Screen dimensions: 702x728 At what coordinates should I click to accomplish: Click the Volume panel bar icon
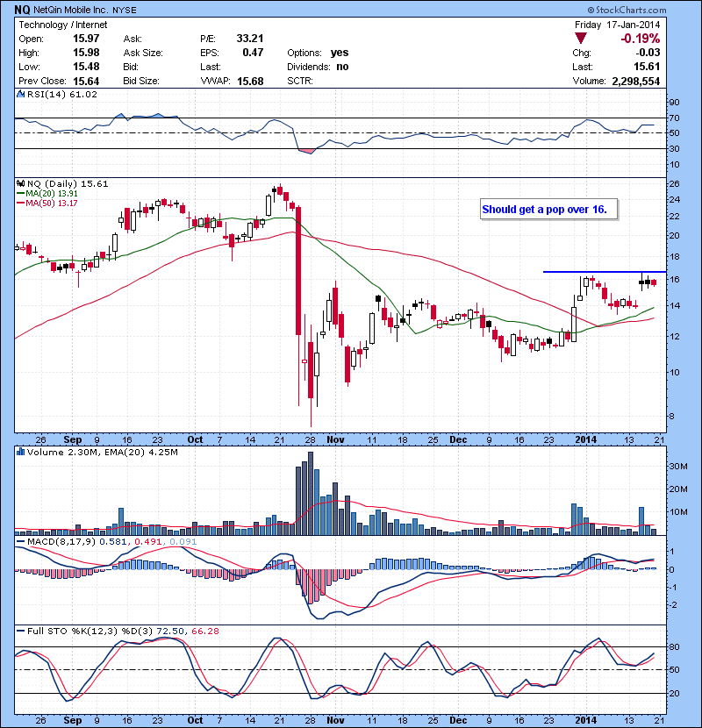[20, 452]
